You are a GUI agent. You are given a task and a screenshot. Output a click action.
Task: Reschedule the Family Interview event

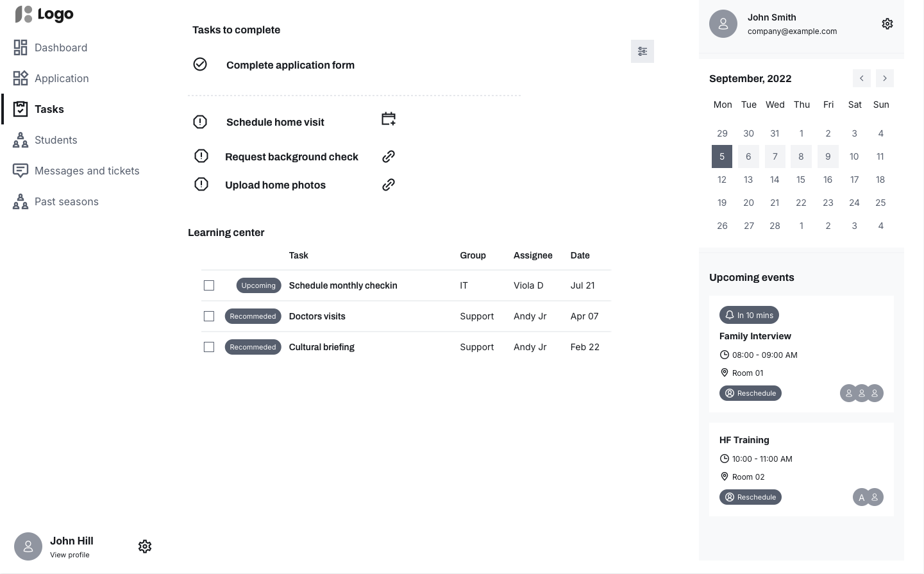coord(750,393)
